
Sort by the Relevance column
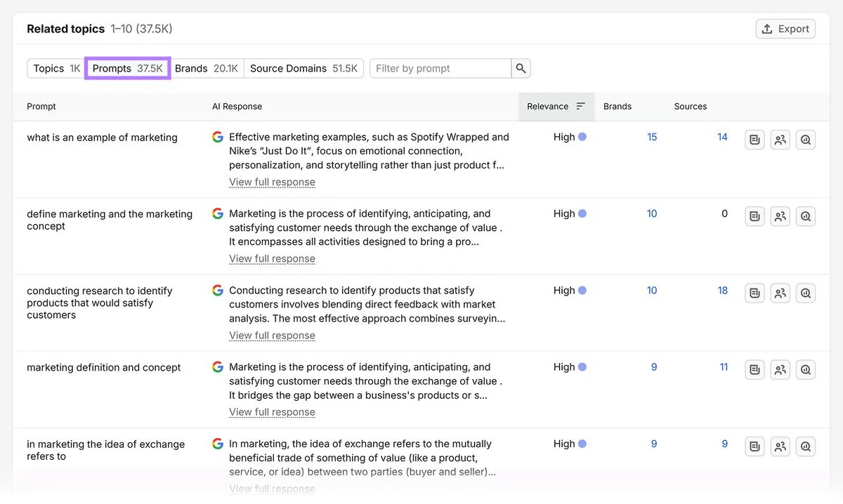click(556, 107)
